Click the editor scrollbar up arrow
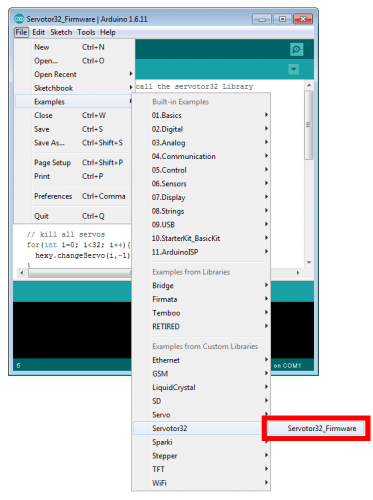This screenshot has width=373, height=500. 309,85
